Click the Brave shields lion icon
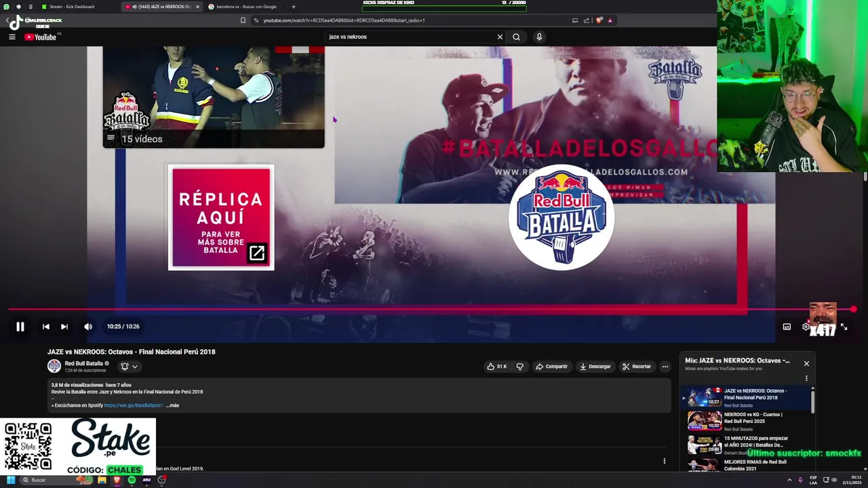The width and height of the screenshot is (868, 488). tap(599, 20)
